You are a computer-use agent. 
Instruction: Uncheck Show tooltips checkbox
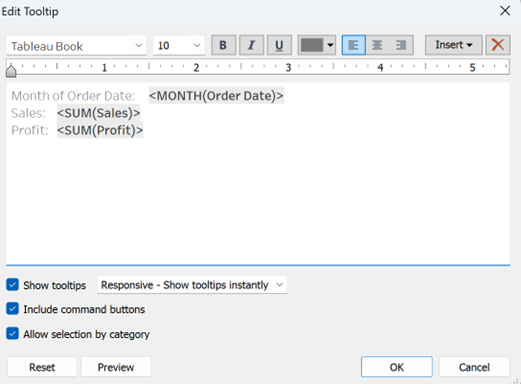click(x=12, y=285)
